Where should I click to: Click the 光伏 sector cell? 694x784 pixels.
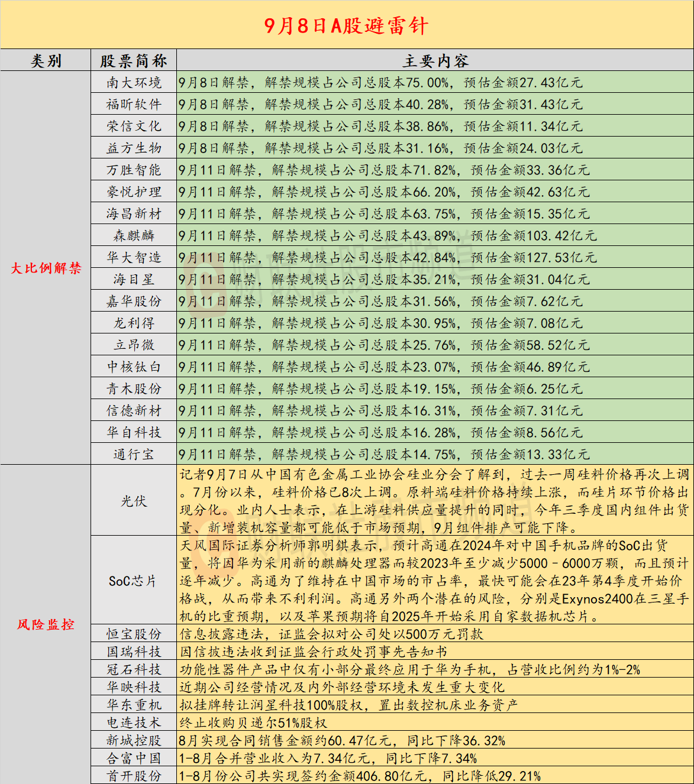coord(134,501)
